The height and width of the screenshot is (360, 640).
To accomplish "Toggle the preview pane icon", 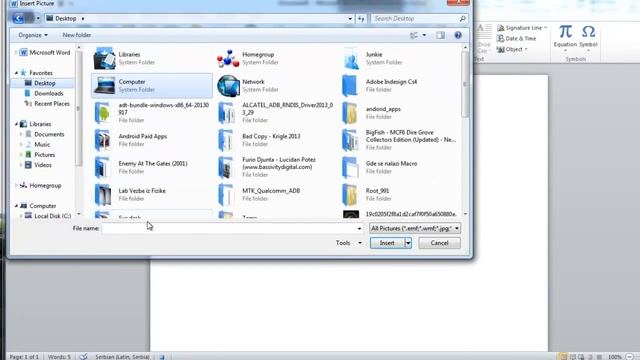I will pyautogui.click(x=440, y=35).
